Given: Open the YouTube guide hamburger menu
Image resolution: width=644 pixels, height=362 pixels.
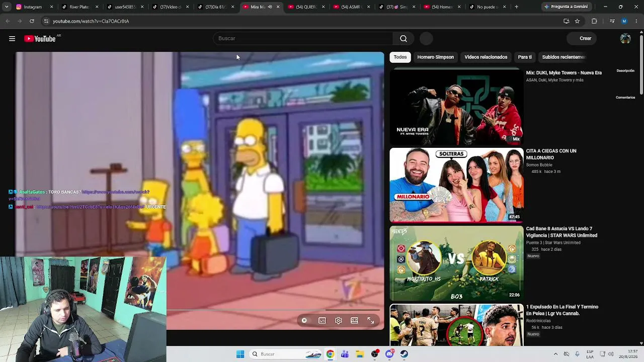Looking at the screenshot, I should [12, 39].
